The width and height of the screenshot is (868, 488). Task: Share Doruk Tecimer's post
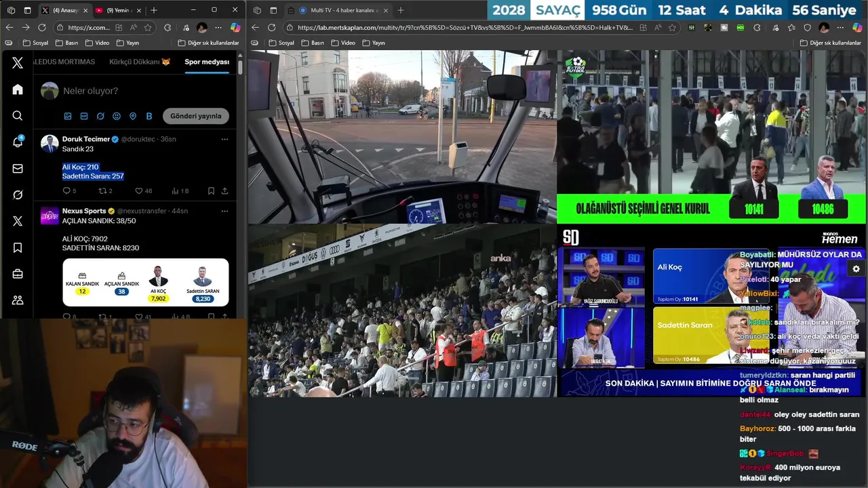point(224,191)
